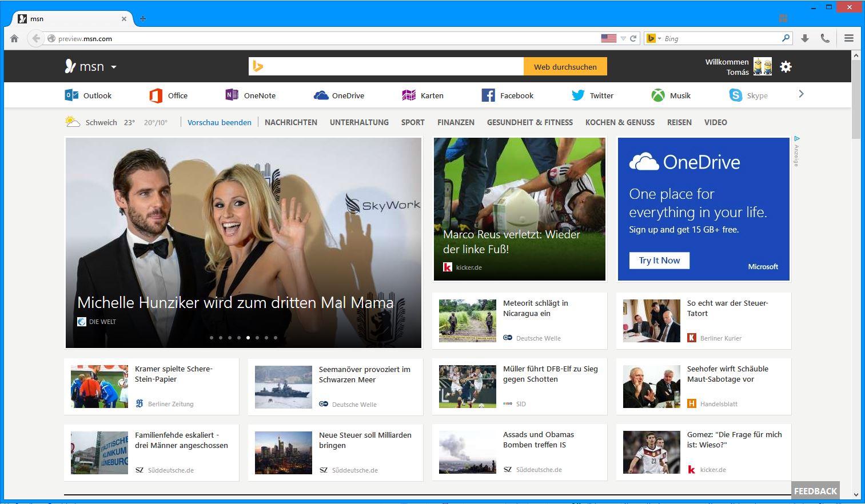Click Try It Now in OneDrive ad
Image resolution: width=865 pixels, height=504 pixels.
click(659, 261)
